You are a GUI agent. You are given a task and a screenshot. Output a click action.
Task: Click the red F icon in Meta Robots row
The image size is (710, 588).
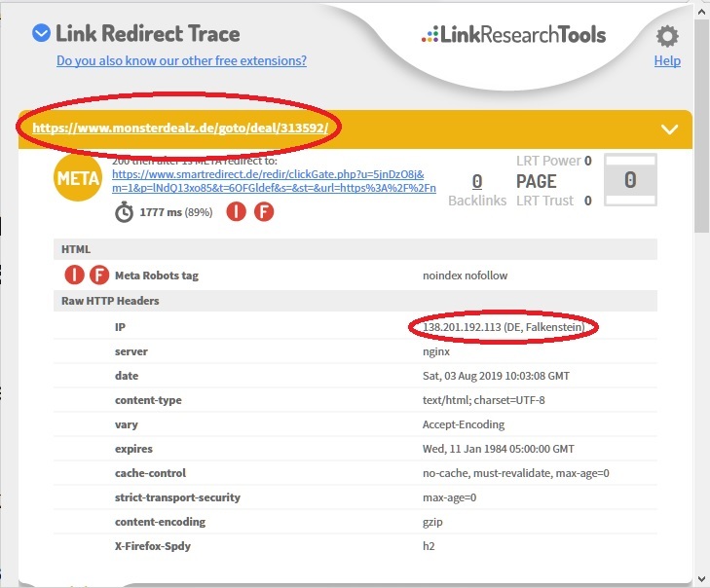point(99,276)
